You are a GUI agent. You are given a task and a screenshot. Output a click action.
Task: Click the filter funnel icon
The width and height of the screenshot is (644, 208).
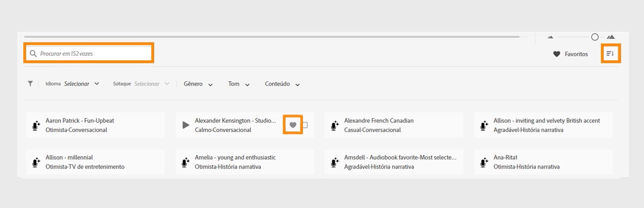click(x=30, y=84)
